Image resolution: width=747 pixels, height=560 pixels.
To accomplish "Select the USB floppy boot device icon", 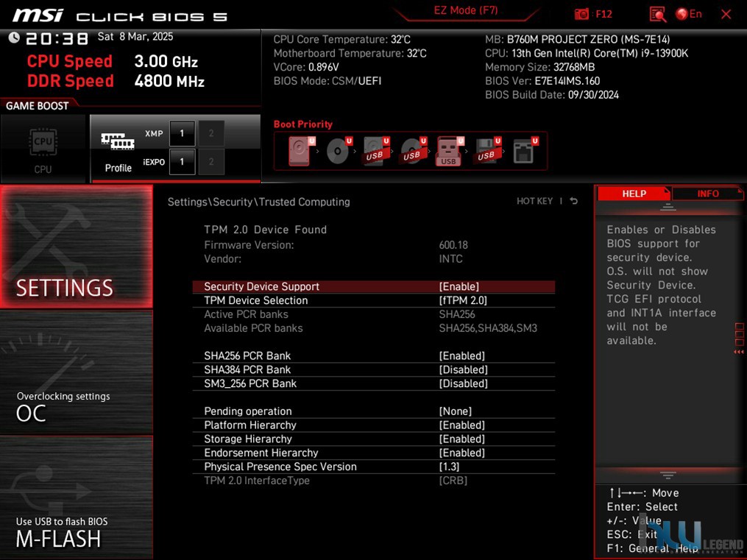I will [x=487, y=151].
